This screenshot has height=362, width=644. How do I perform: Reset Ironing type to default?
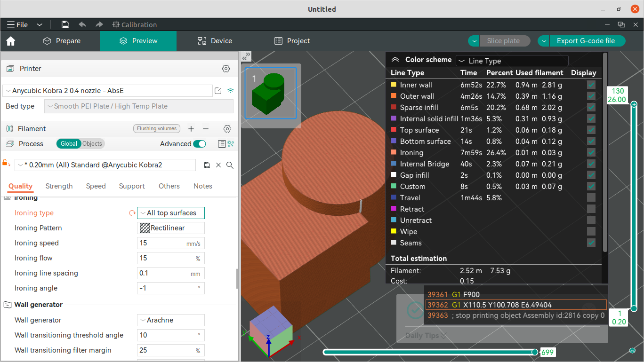click(132, 213)
